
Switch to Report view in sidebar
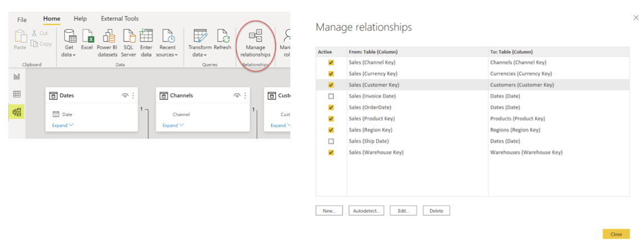coord(17,77)
